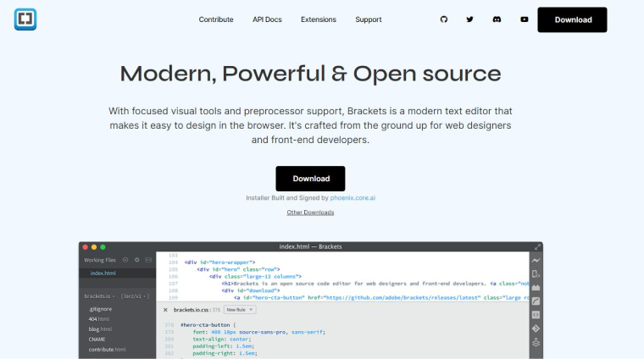Open the larz/v1 branch dropdown
This screenshot has height=359, width=644.
click(135, 295)
